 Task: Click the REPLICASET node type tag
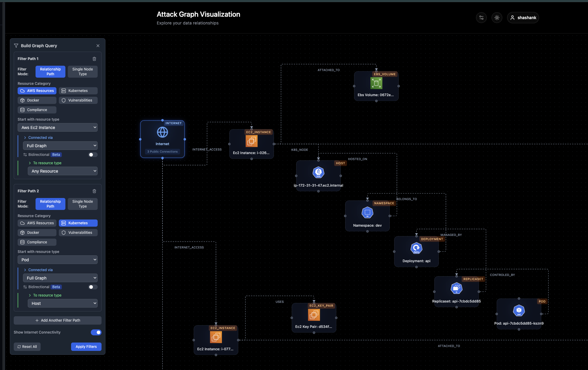pyautogui.click(x=473, y=279)
